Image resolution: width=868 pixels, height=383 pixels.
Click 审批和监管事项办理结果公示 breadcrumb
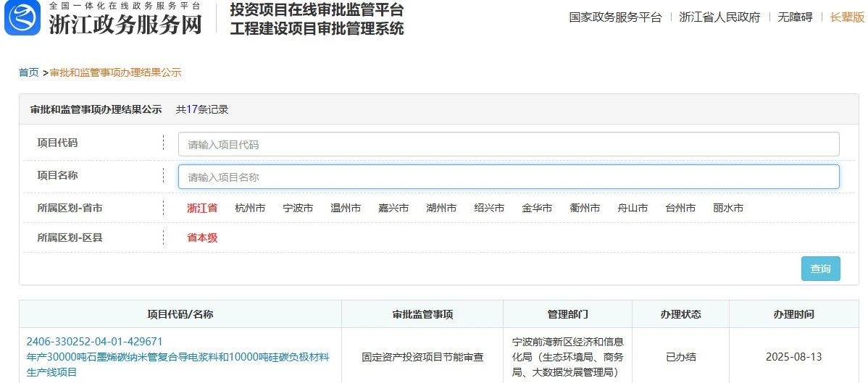pos(116,72)
